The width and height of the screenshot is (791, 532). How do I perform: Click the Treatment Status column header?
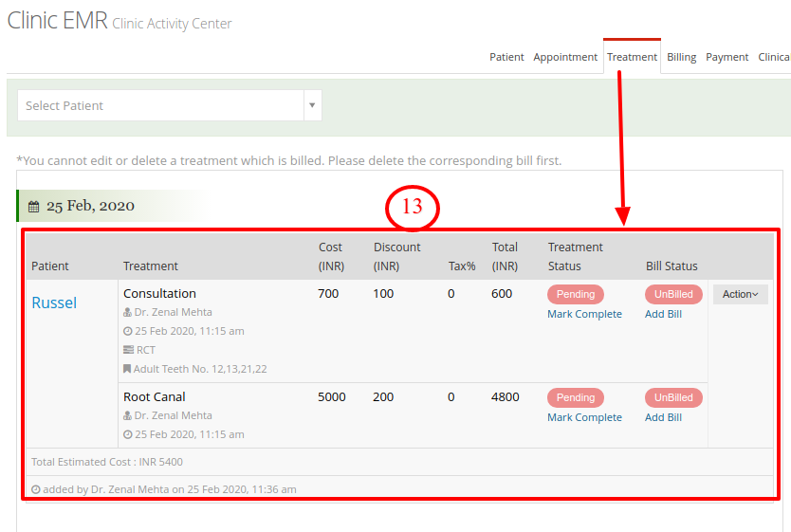click(575, 257)
